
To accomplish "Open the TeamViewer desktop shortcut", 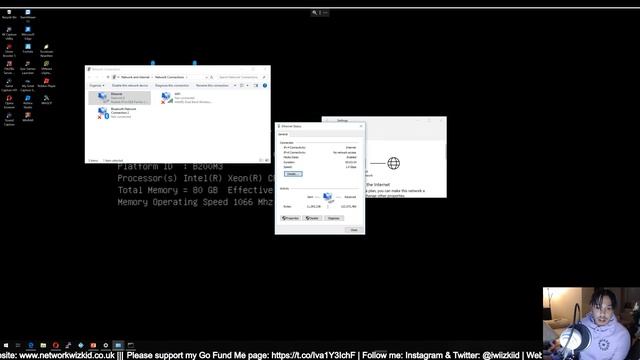I will (28, 16).
